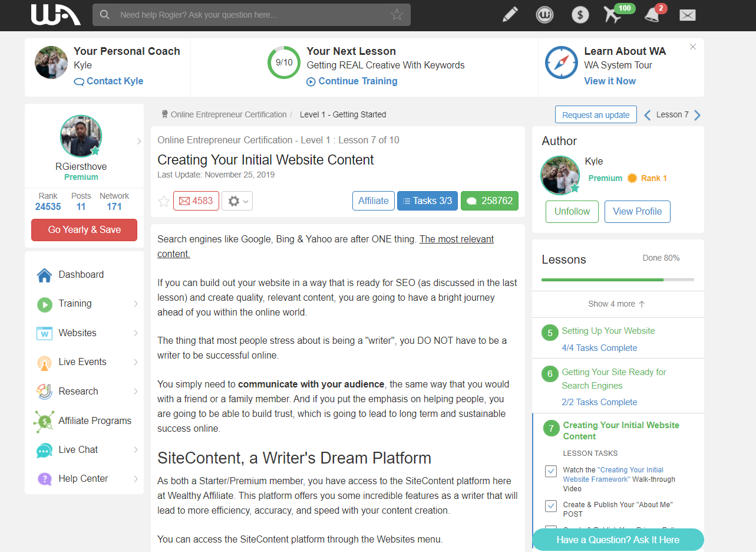Click the Affiliate button
This screenshot has height=552, width=756.
tap(374, 201)
